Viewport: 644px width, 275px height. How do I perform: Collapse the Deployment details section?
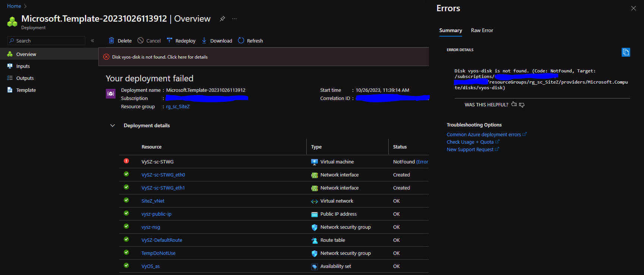pyautogui.click(x=113, y=125)
